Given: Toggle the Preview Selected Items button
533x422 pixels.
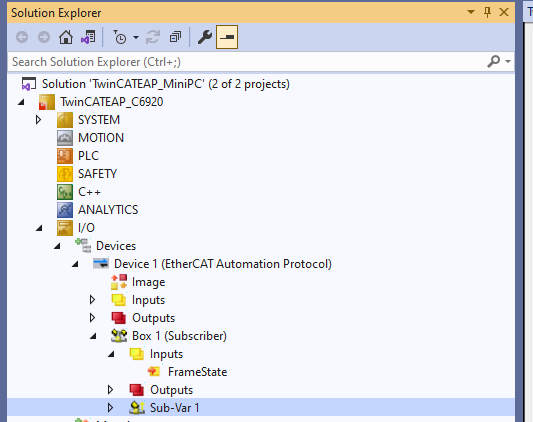Looking at the screenshot, I should click(x=227, y=37).
